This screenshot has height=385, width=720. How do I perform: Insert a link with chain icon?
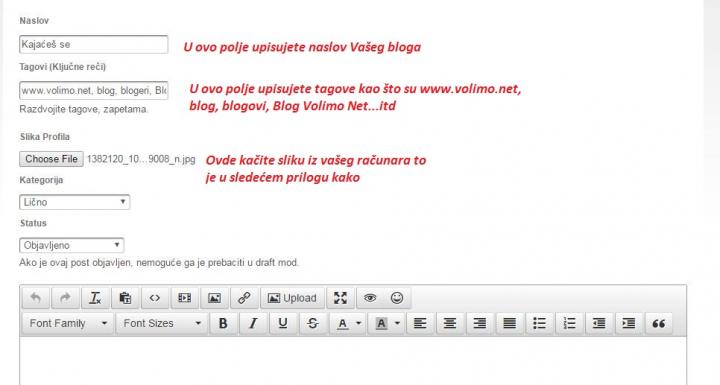pyautogui.click(x=244, y=298)
